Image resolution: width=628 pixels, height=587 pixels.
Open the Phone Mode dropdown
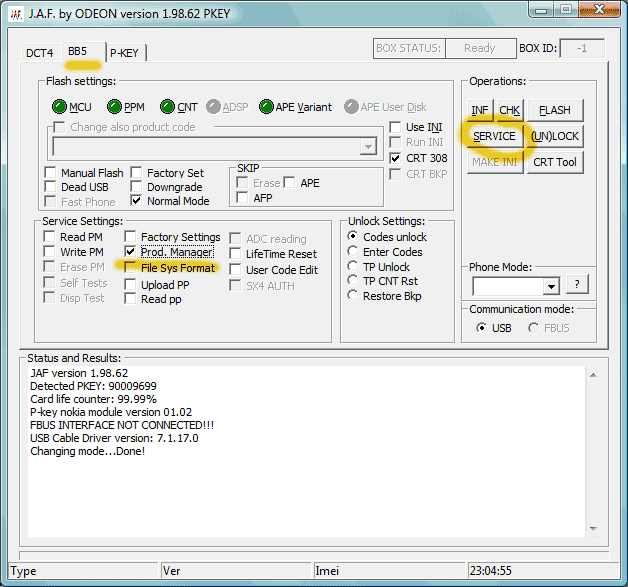tap(551, 286)
